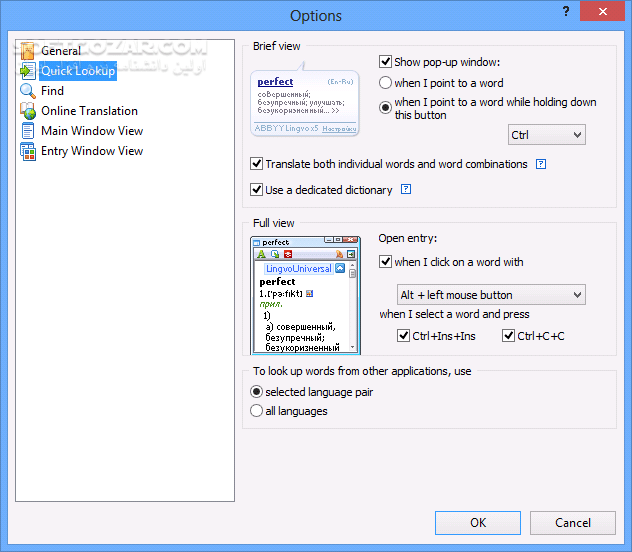Image resolution: width=632 pixels, height=552 pixels.
Task: Click the Quick Lookup arrow icon
Action: [27, 70]
